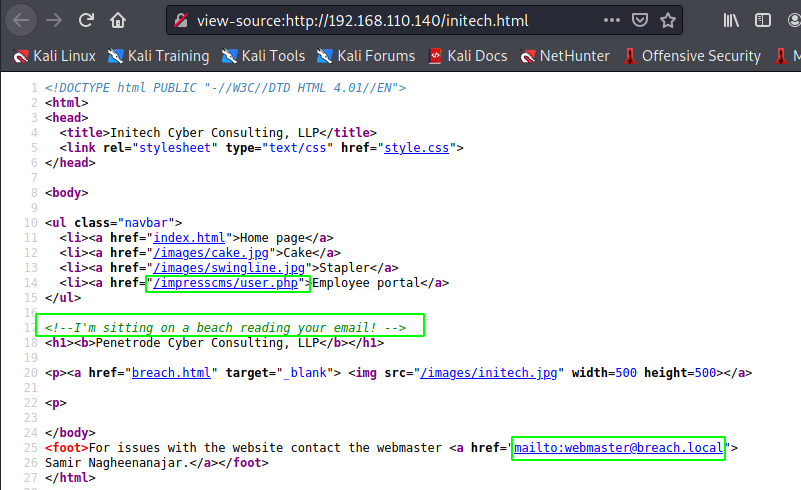Open the Kali Linux bookmark
The height and width of the screenshot is (490, 801).
(x=55, y=56)
